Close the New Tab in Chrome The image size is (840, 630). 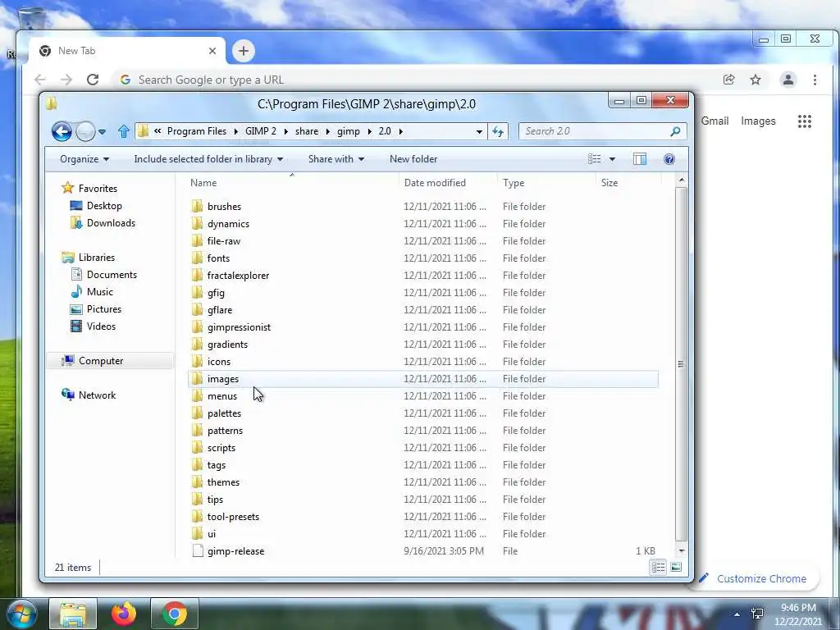pyautogui.click(x=212, y=51)
